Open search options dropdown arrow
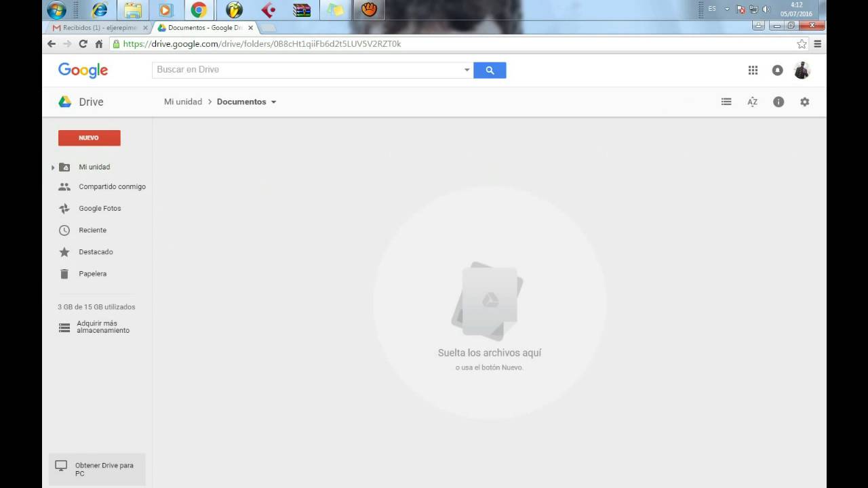This screenshot has height=488, width=868. 467,70
